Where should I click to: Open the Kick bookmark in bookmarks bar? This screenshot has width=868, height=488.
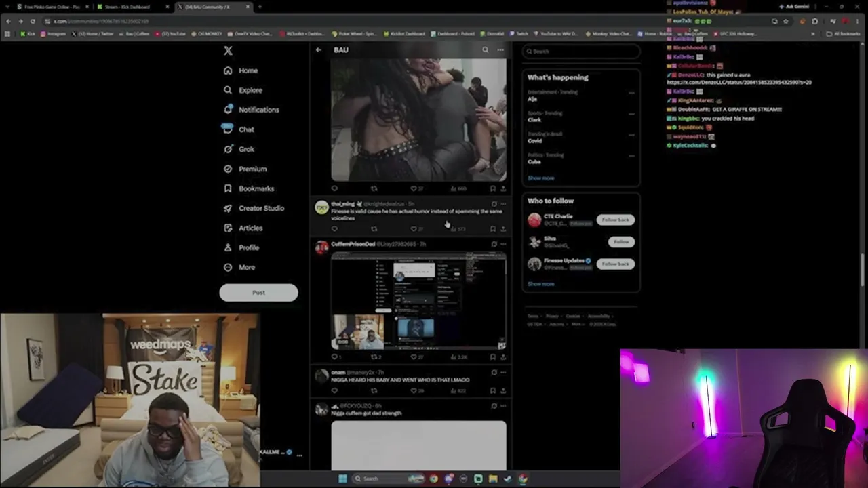coord(26,33)
